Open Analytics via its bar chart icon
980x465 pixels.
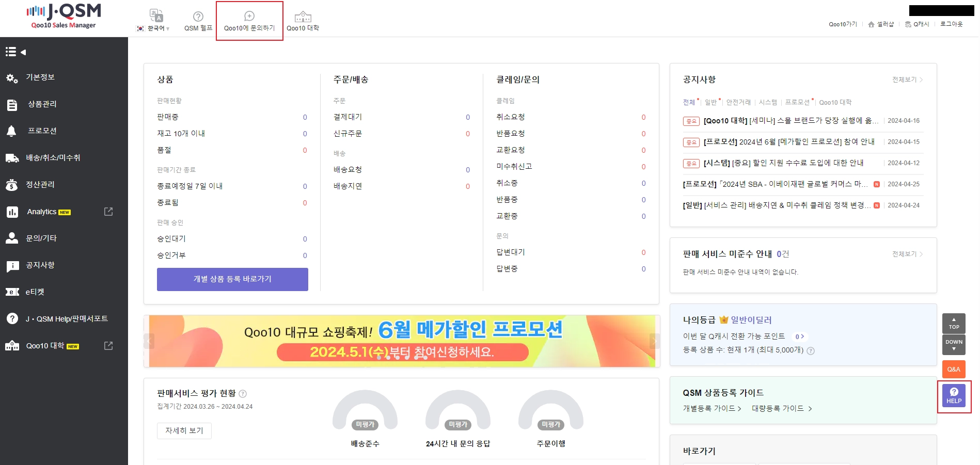click(x=12, y=212)
